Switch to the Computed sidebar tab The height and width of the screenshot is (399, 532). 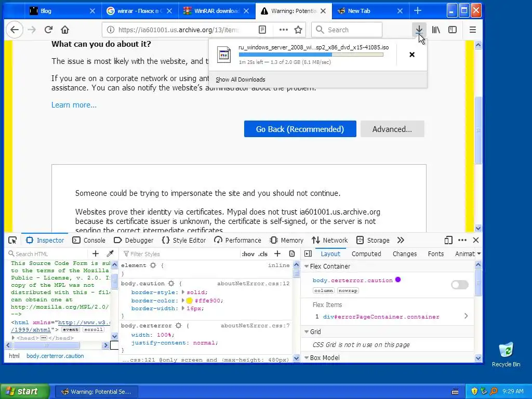pyautogui.click(x=366, y=254)
